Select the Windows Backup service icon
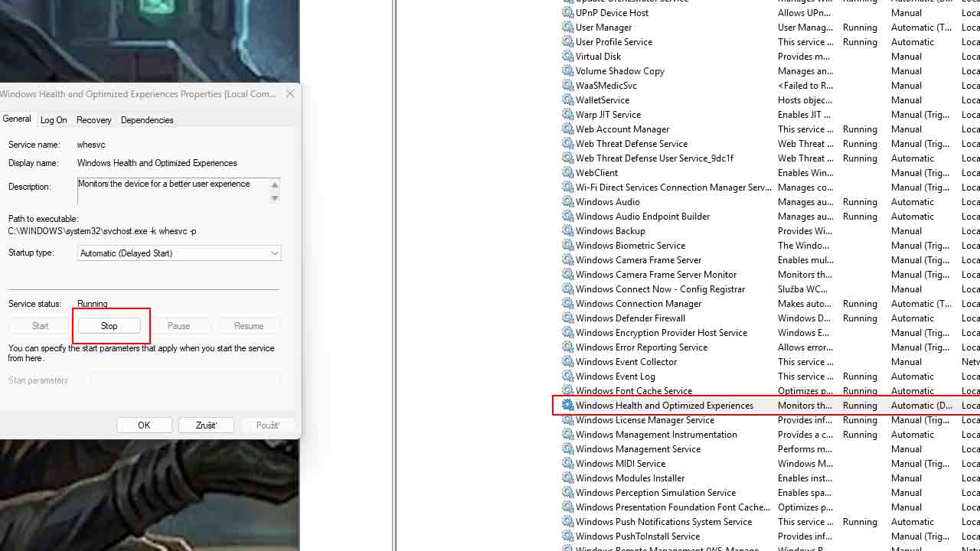Image resolution: width=980 pixels, height=551 pixels. pyautogui.click(x=567, y=231)
